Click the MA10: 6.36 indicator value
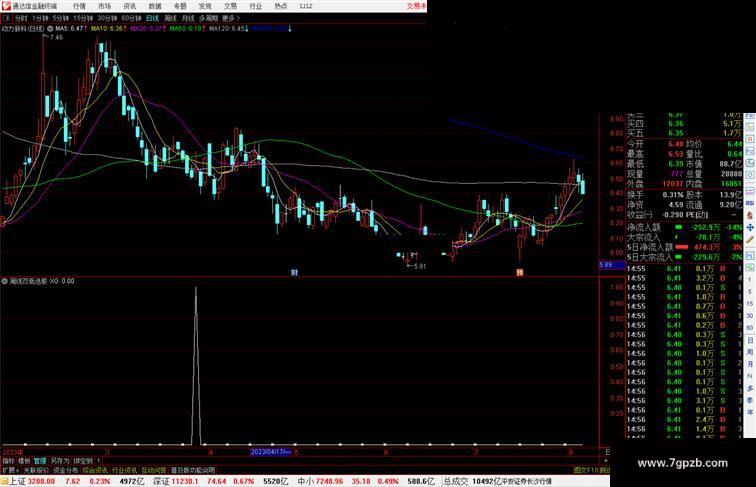This screenshot has width=756, height=487. click(x=107, y=29)
